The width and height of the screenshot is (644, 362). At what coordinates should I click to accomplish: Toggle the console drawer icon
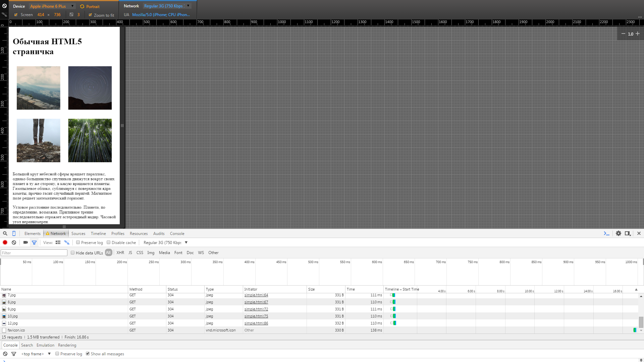pos(606,234)
